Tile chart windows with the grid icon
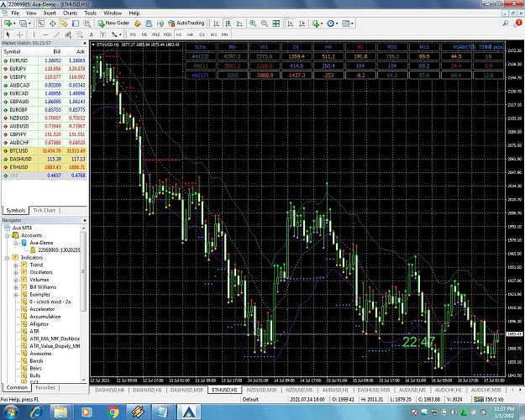The height and width of the screenshot is (420, 525). coord(276,24)
